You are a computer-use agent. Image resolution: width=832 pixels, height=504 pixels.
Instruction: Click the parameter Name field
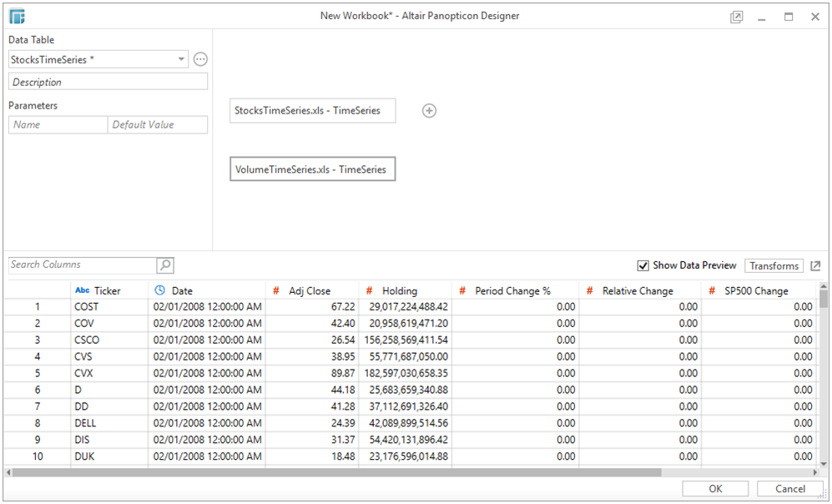[58, 125]
